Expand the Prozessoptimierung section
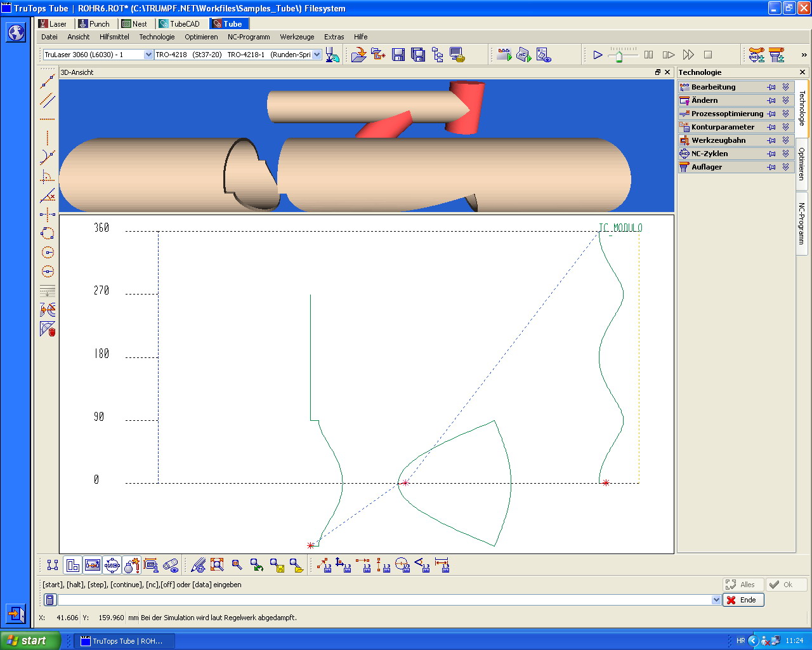Screen dimensions: 812x650 (x=785, y=114)
